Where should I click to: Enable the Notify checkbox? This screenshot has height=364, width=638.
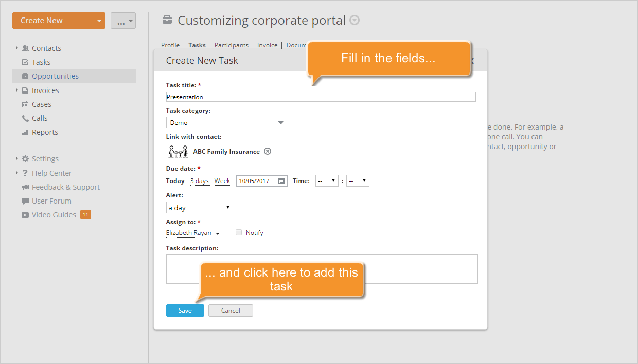coord(238,232)
